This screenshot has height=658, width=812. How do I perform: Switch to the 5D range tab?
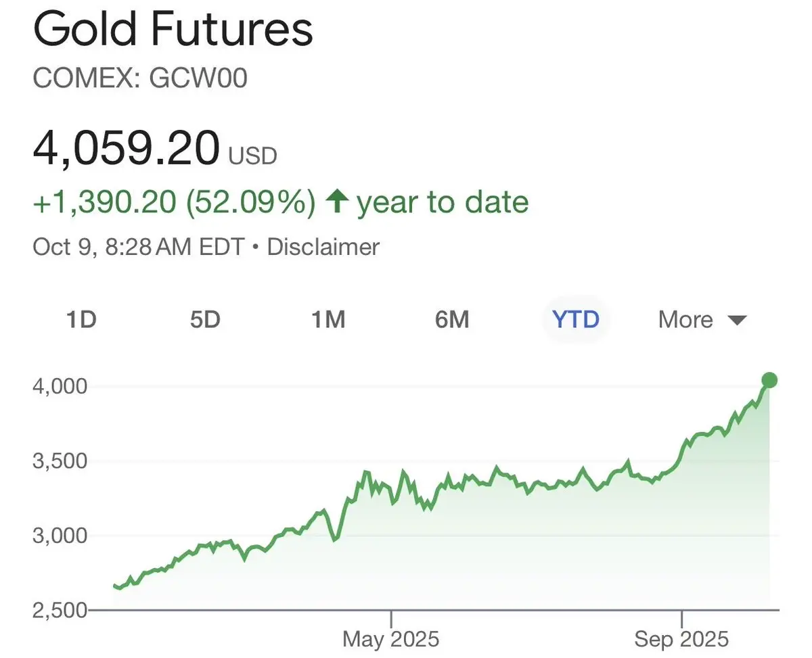click(x=204, y=319)
